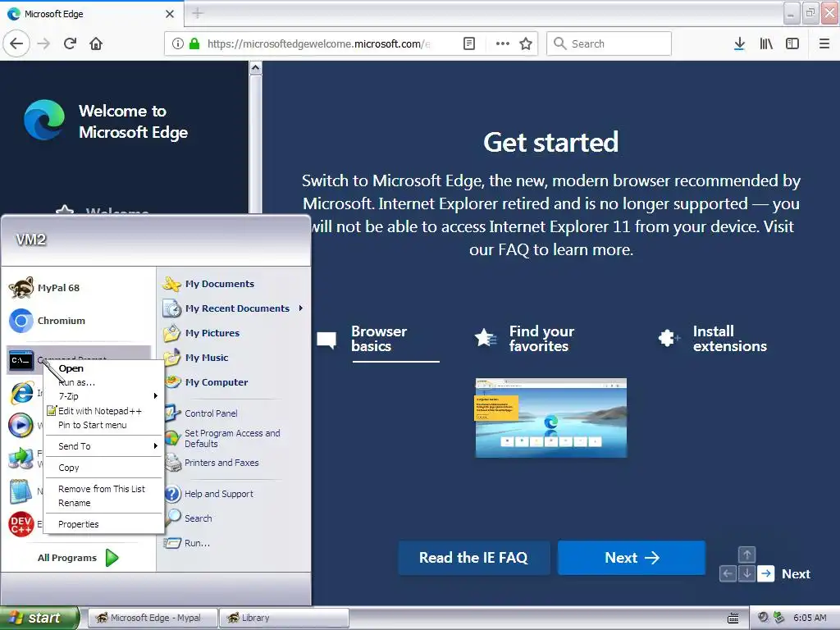Open a new tab with plus
The height and width of the screenshot is (630, 840).
tap(198, 13)
